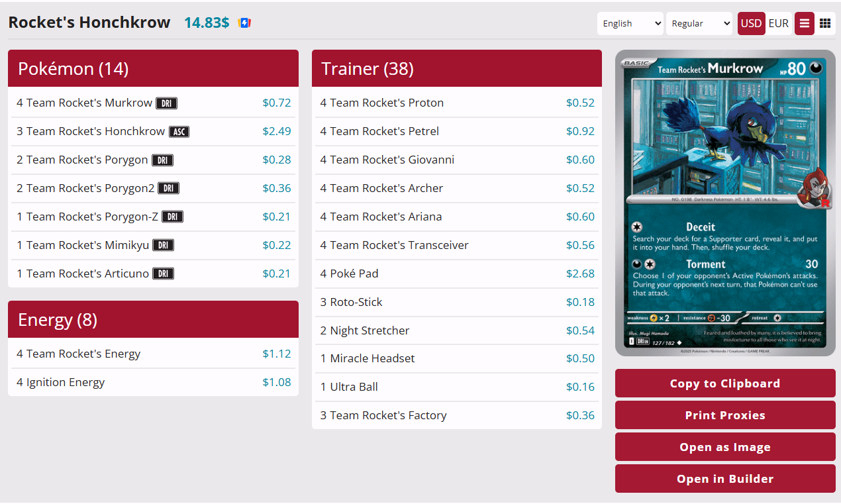Select 4 Team Rocket's Giovanni row

457,160
